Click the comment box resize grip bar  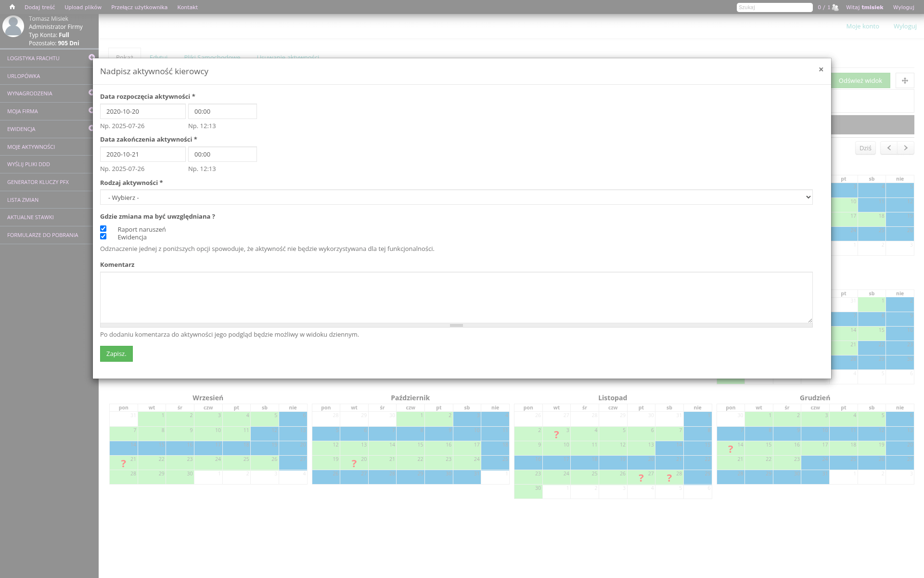[x=456, y=325]
